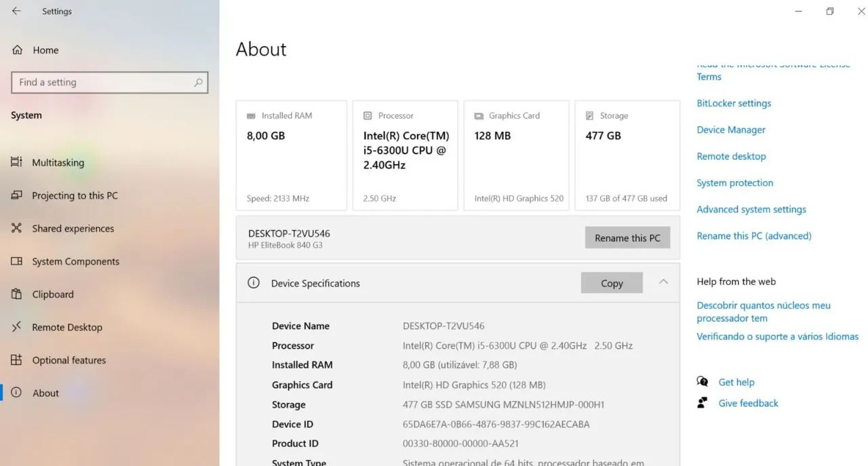Open System protection link
The height and width of the screenshot is (466, 868).
click(x=735, y=182)
